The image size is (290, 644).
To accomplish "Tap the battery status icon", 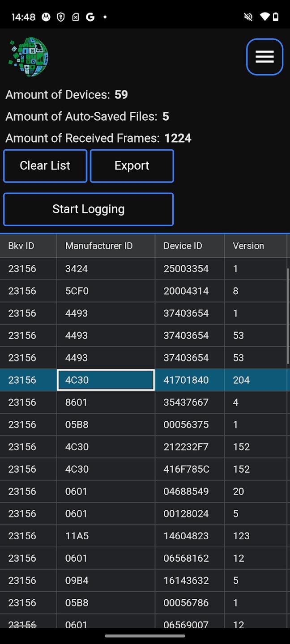I will tap(276, 17).
